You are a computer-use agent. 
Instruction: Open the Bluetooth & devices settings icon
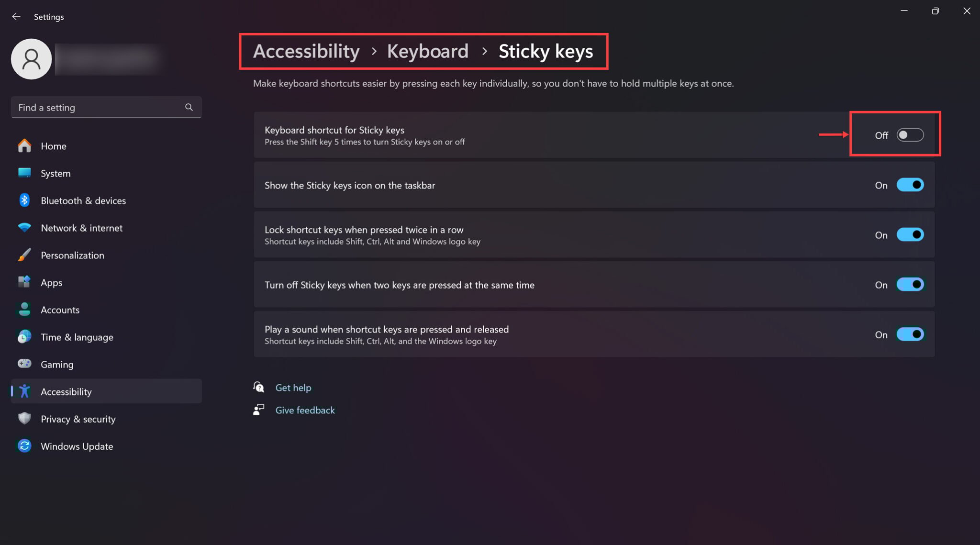24,200
